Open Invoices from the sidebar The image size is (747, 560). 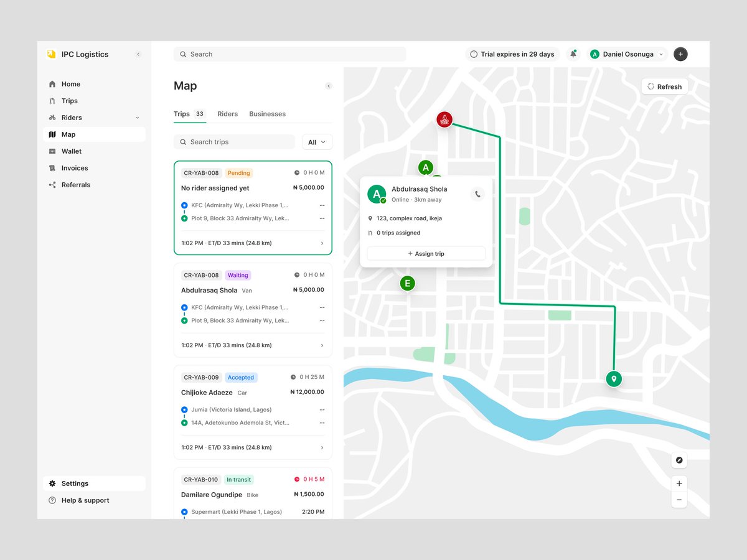(x=94, y=168)
